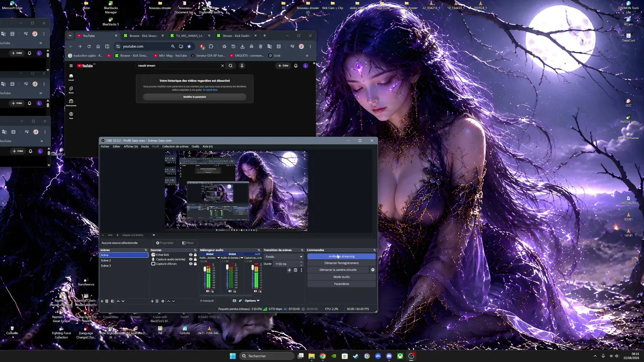
Task: Open Chrome tab search chevron
Action: 70,36
